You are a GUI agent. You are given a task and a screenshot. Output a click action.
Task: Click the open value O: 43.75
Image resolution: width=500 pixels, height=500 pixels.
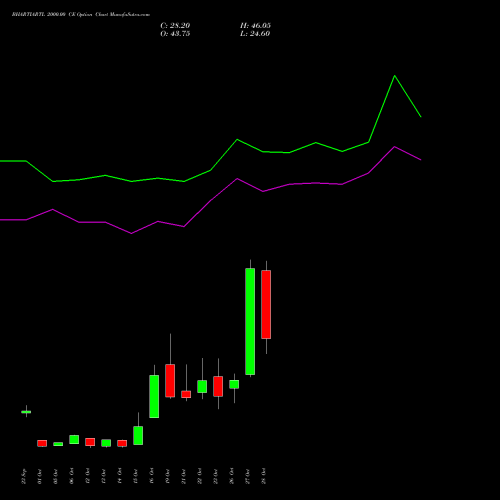coord(175,34)
